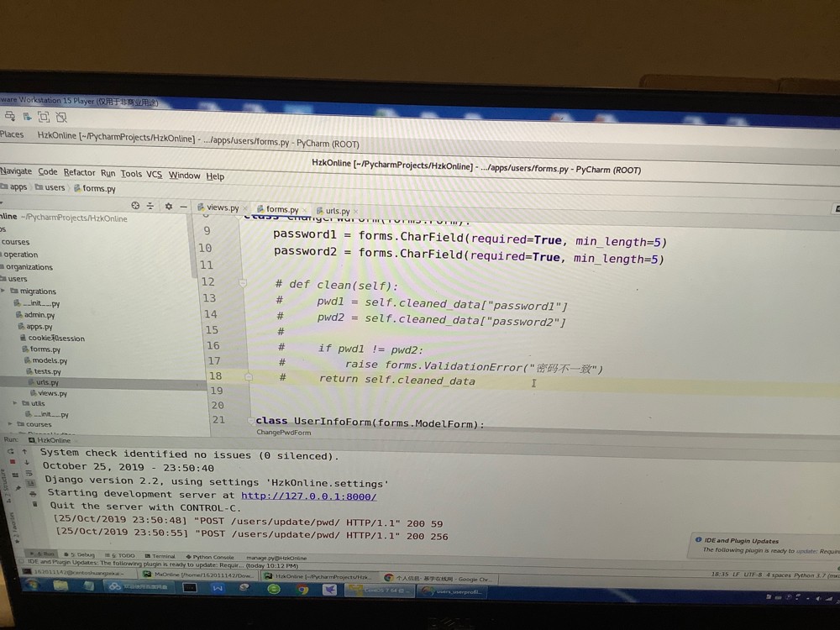Open the Navigate menu

[16, 171]
